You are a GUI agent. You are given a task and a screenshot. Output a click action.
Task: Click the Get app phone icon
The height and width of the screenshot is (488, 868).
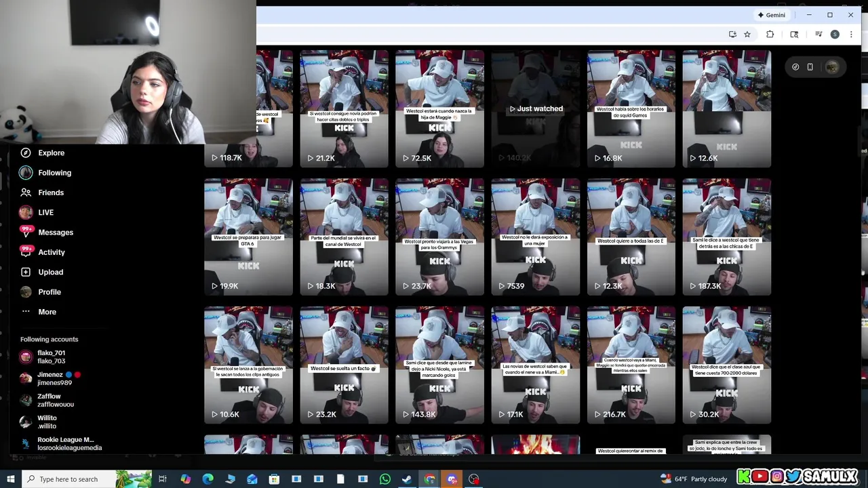click(x=810, y=67)
